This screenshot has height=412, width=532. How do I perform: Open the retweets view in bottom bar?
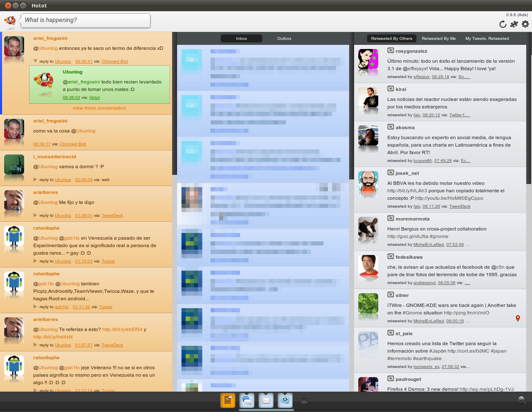285,400
